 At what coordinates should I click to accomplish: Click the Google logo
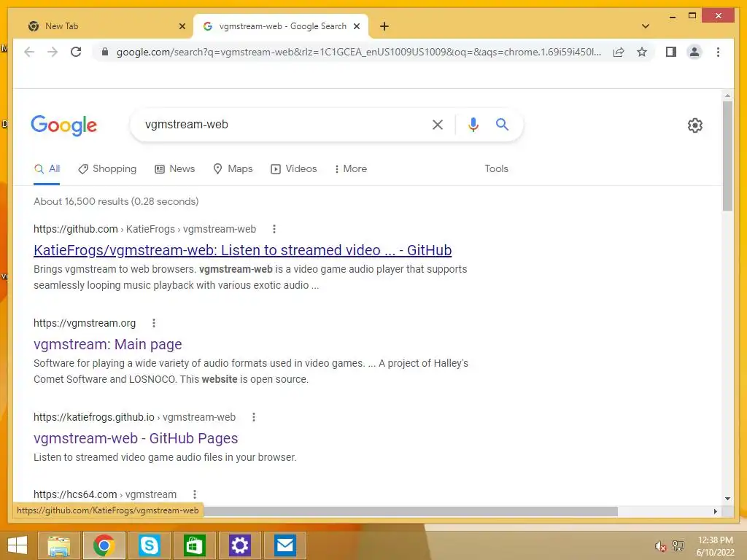[64, 125]
